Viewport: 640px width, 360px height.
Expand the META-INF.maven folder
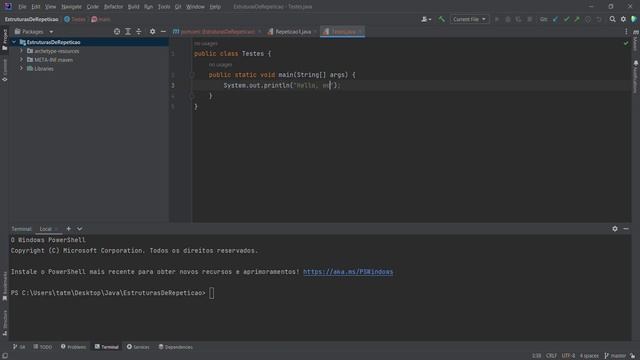point(21,60)
